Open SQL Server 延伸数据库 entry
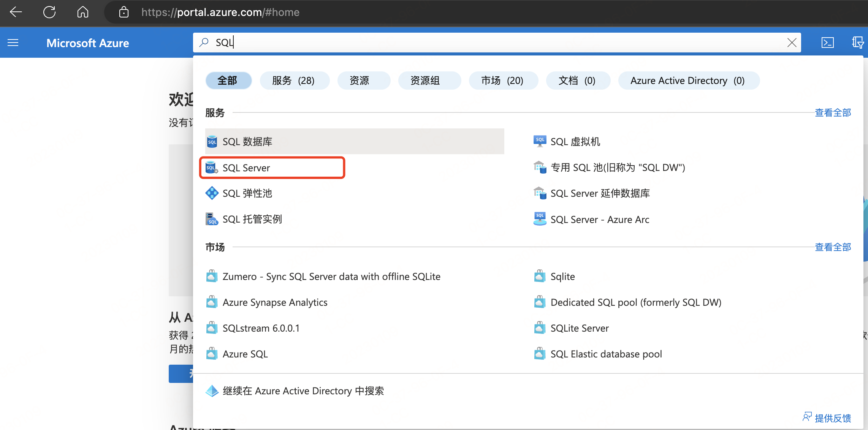Screen dimensions: 868x430 coord(600,193)
